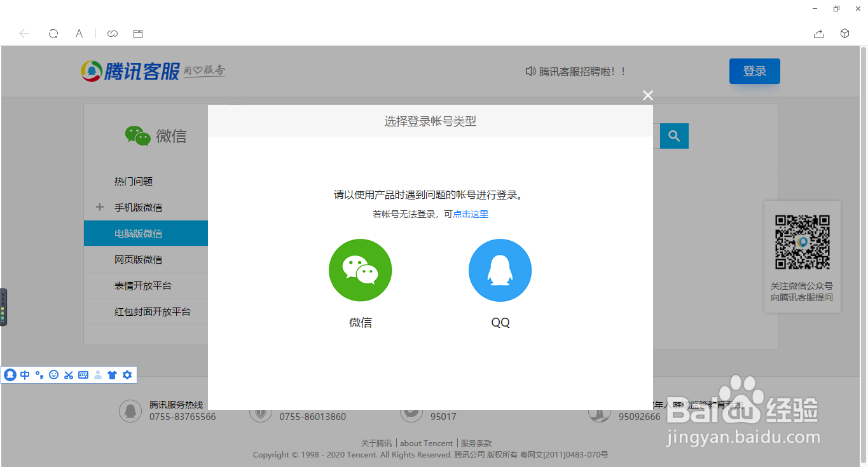Click the scissors icon in input method bar
This screenshot has width=868, height=467.
[x=69, y=375]
